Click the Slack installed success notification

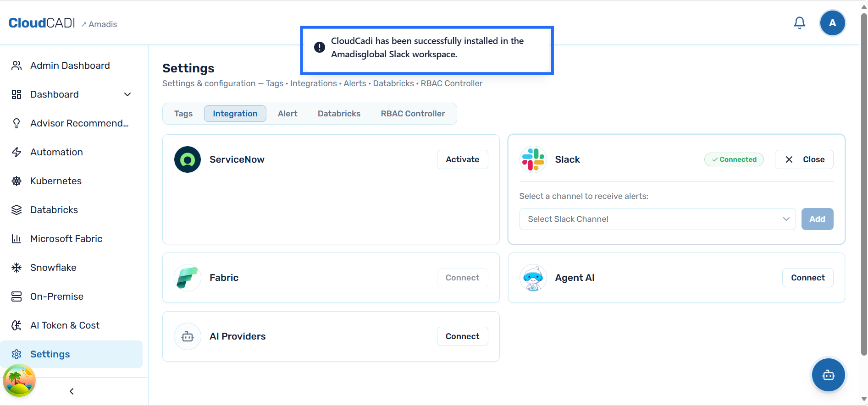427,50
